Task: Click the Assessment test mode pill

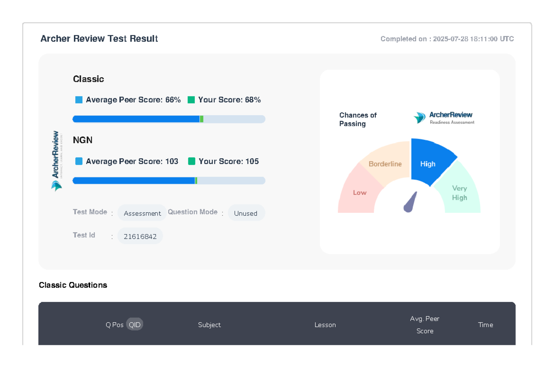Action: click(x=142, y=213)
